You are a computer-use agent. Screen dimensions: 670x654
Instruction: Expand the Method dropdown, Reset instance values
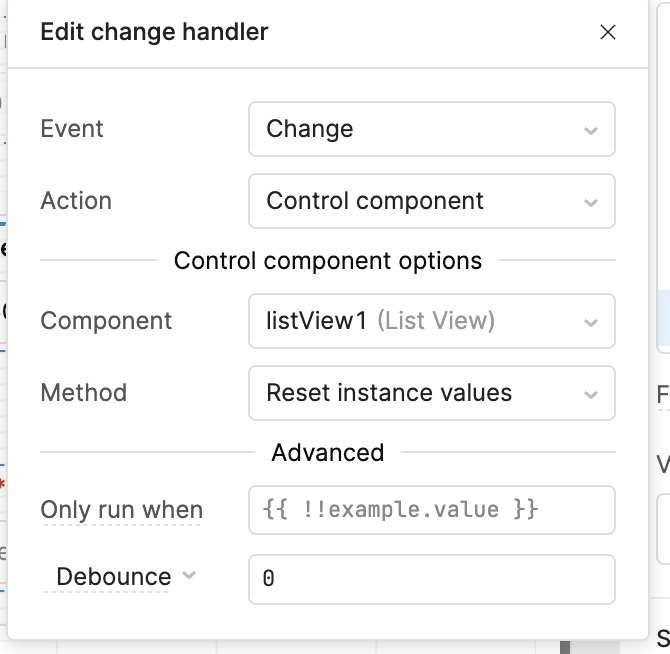pyautogui.click(x=420, y=393)
